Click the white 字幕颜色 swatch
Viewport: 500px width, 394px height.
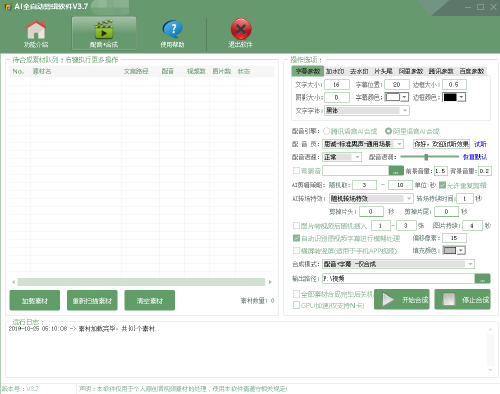[x=393, y=97]
